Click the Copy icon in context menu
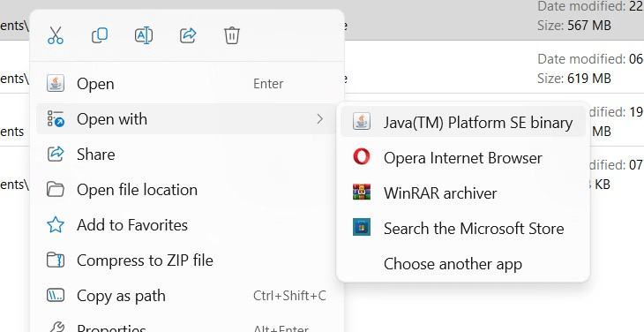644x332 pixels. [100, 35]
